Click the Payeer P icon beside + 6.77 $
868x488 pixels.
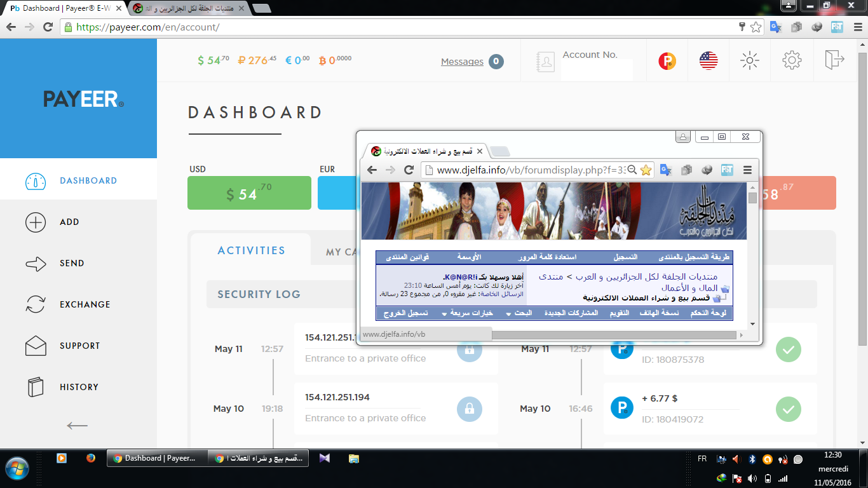tap(622, 408)
